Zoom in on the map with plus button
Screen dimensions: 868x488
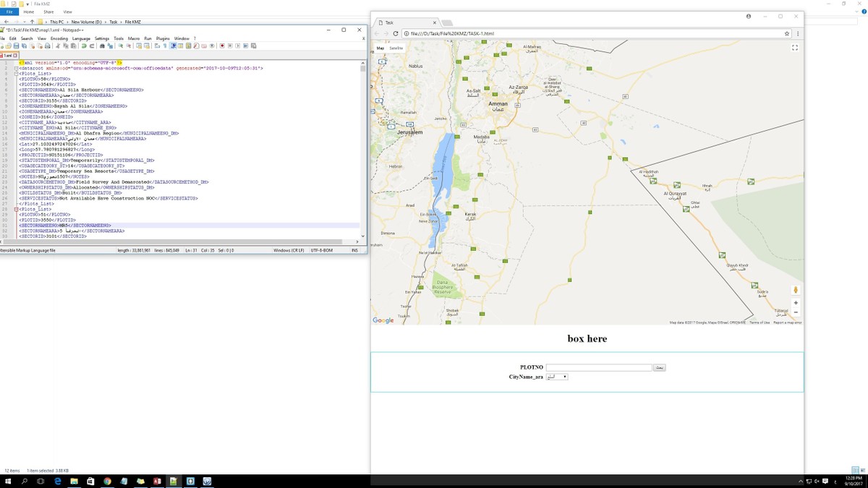[796, 303]
